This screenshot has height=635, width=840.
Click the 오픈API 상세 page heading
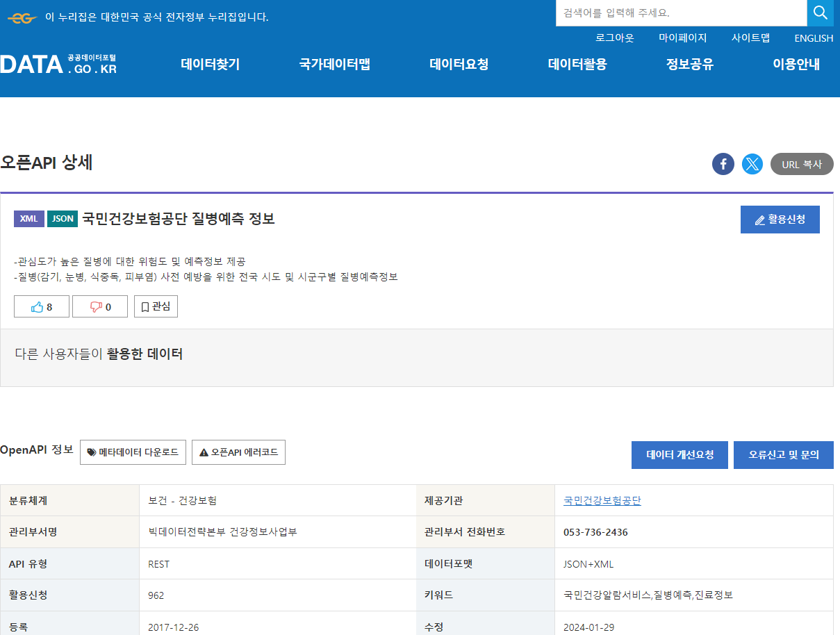pyautogui.click(x=47, y=163)
